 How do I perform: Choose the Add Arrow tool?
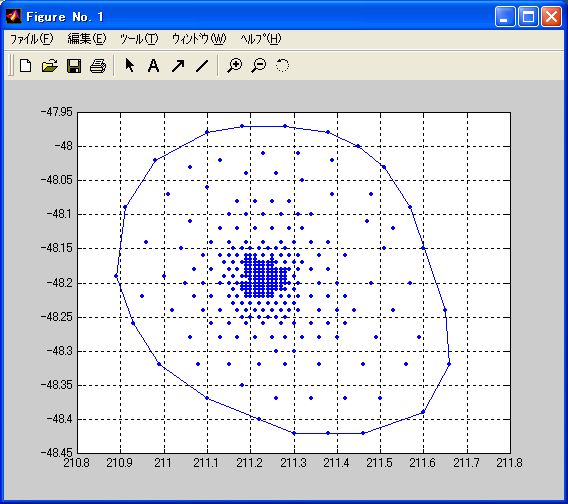pos(178,66)
